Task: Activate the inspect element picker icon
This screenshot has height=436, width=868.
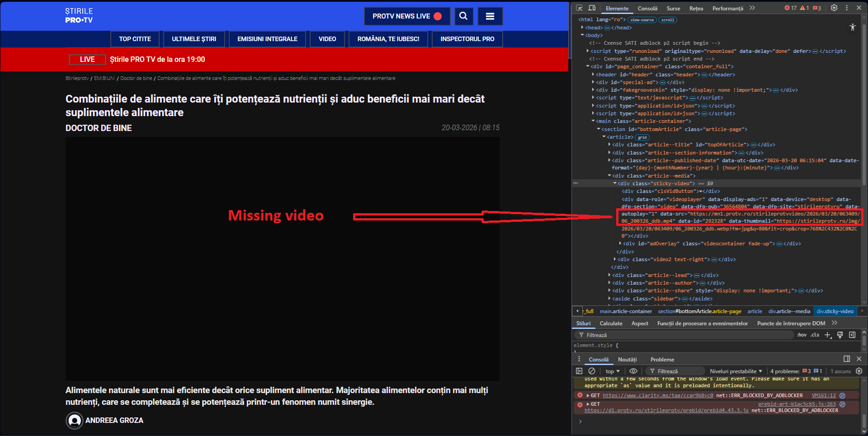Action: [x=579, y=8]
